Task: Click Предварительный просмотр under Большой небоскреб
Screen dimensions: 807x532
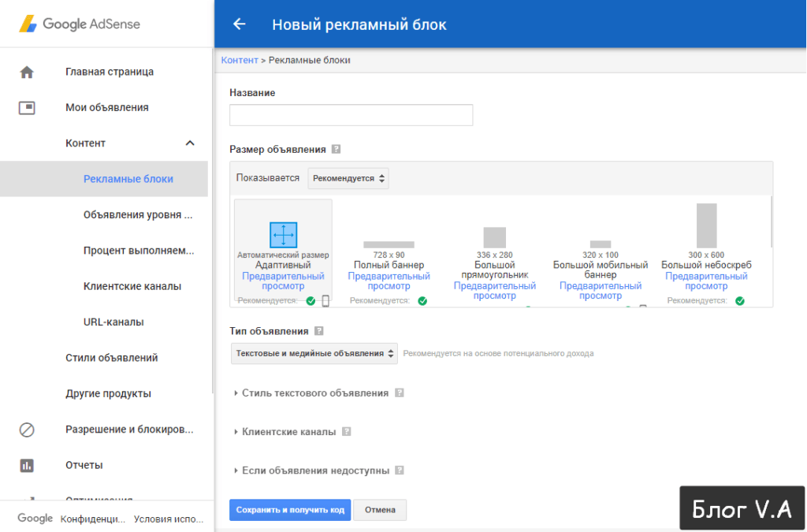Action: click(706, 281)
